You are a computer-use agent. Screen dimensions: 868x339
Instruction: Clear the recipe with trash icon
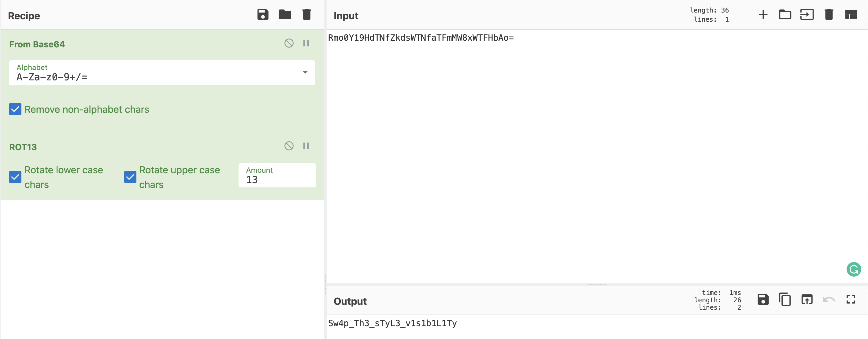click(x=307, y=14)
